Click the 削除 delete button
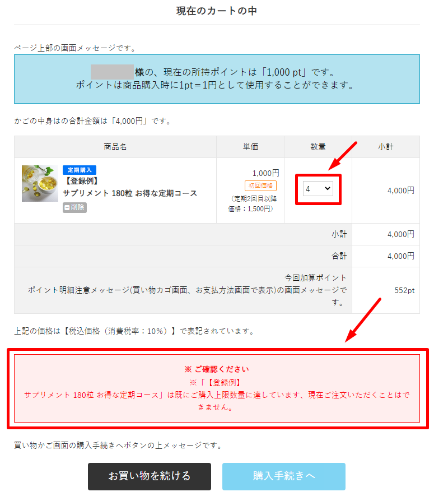This screenshot has height=501, width=448. 74,207
